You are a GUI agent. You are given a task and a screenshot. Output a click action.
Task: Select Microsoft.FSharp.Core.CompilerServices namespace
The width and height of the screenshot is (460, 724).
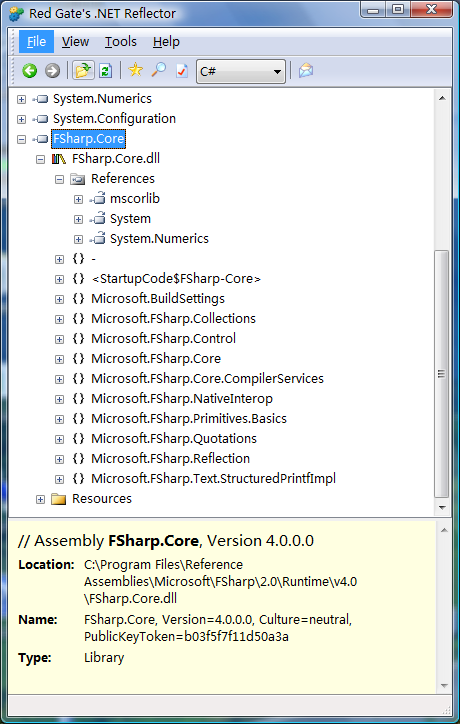pos(207,378)
